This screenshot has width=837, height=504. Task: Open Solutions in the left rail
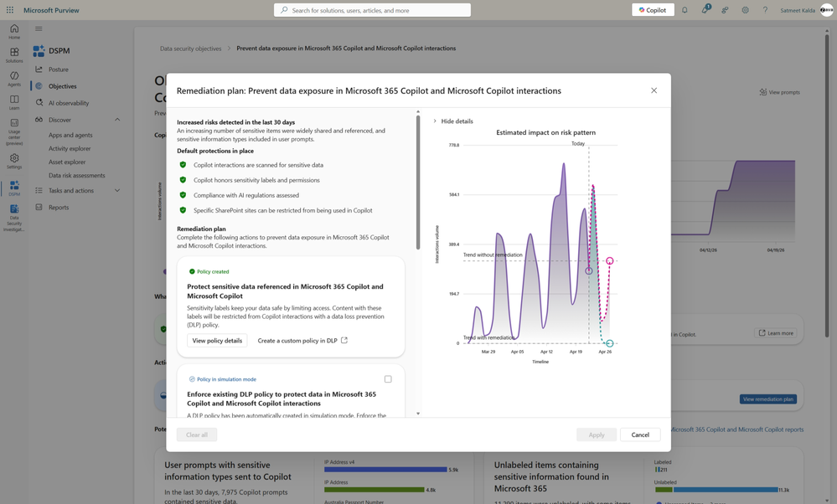[x=14, y=55]
